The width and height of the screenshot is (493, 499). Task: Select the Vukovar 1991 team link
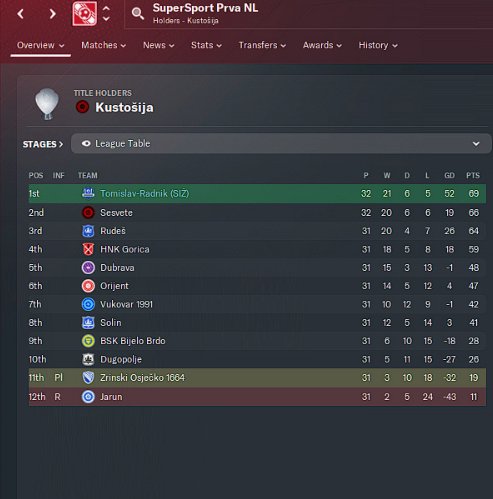(x=126, y=304)
